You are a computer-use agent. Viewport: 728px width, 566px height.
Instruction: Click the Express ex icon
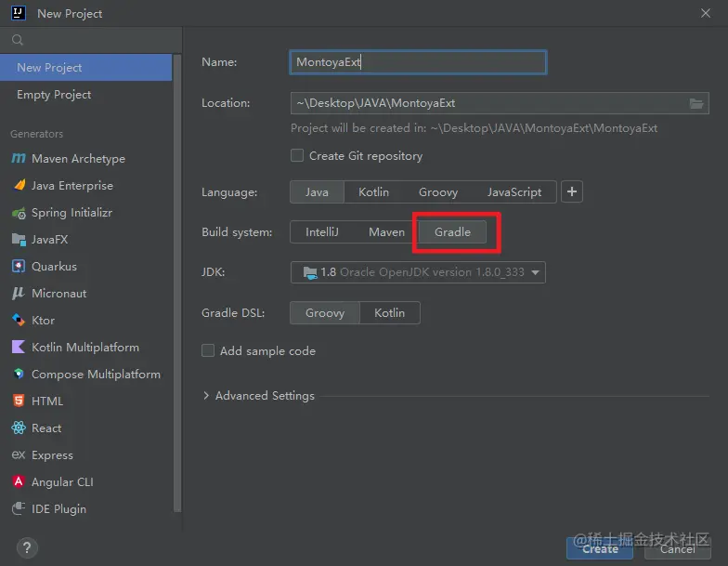pyautogui.click(x=19, y=454)
